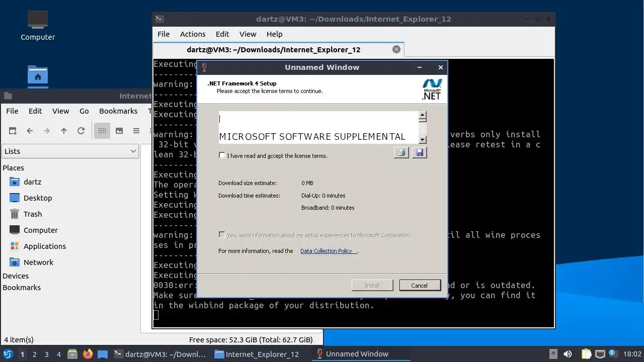The image size is (644, 362).
Task: Reload the folder with the refresh icon
Action: [x=81, y=131]
